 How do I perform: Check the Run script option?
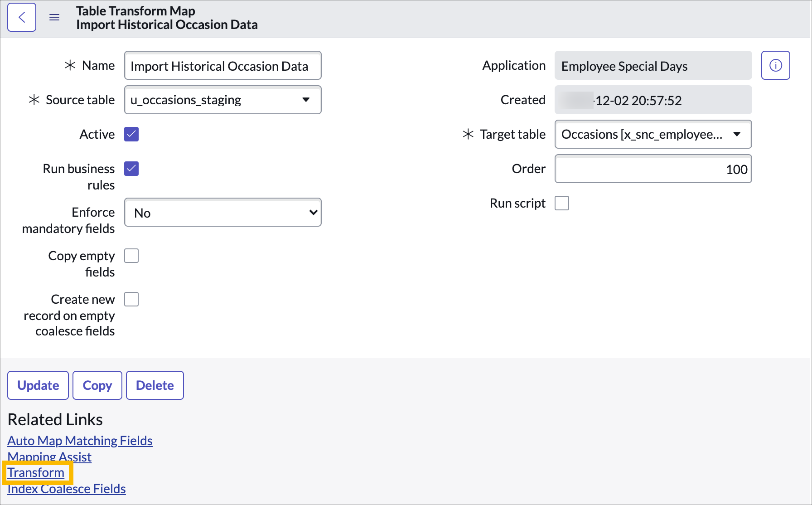pyautogui.click(x=562, y=203)
